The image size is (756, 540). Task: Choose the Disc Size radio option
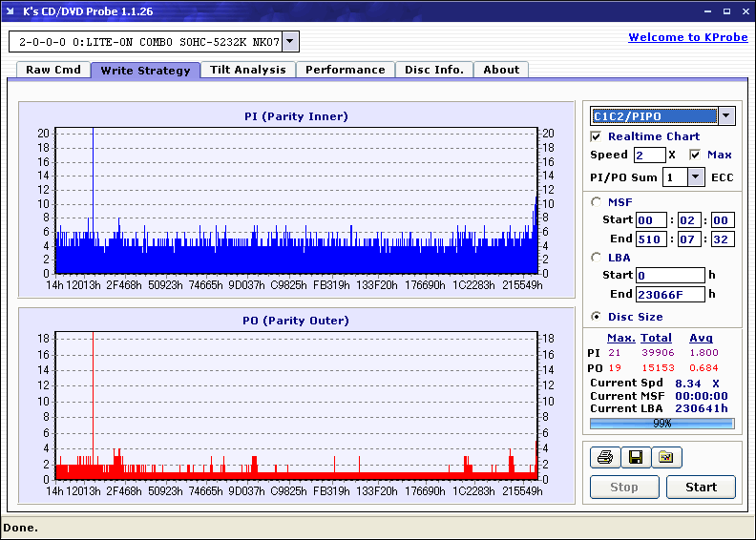tap(597, 317)
